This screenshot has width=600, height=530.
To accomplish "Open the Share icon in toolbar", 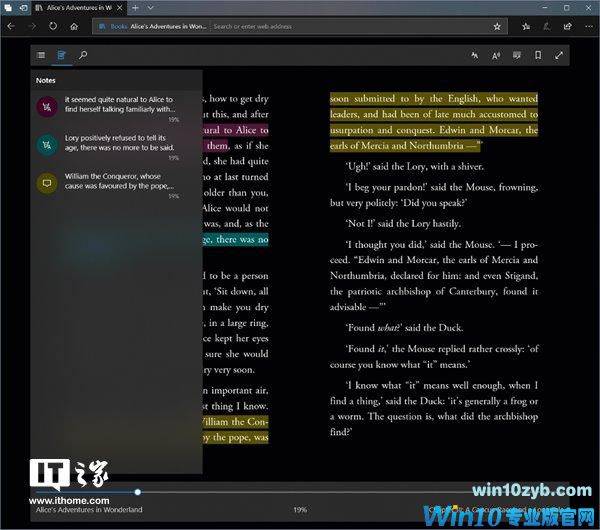I will (x=565, y=26).
